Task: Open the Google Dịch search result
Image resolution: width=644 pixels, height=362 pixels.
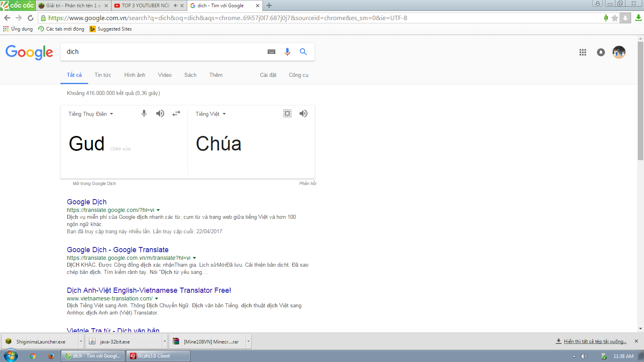Action: (87, 202)
